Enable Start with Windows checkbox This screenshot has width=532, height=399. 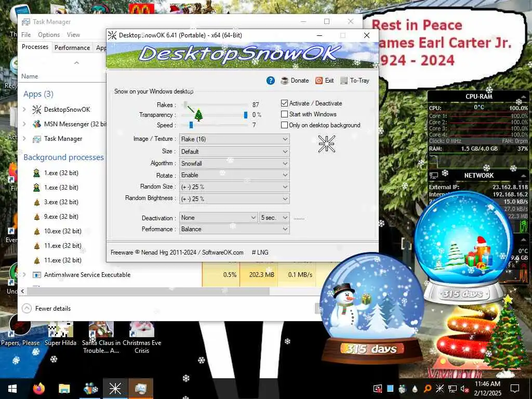pyautogui.click(x=284, y=114)
